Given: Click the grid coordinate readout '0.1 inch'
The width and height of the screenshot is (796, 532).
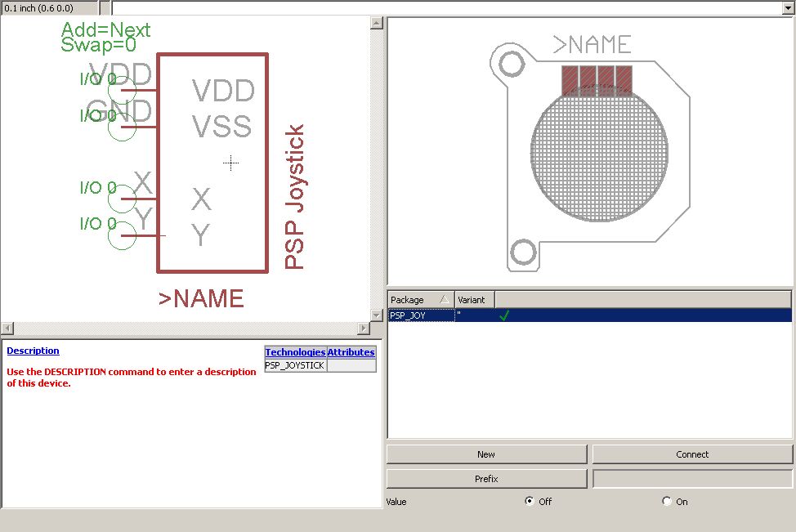Looking at the screenshot, I should pyautogui.click(x=49, y=7).
